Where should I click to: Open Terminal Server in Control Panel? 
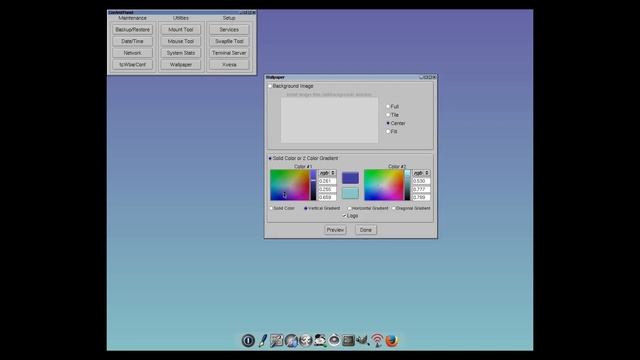pyautogui.click(x=229, y=53)
